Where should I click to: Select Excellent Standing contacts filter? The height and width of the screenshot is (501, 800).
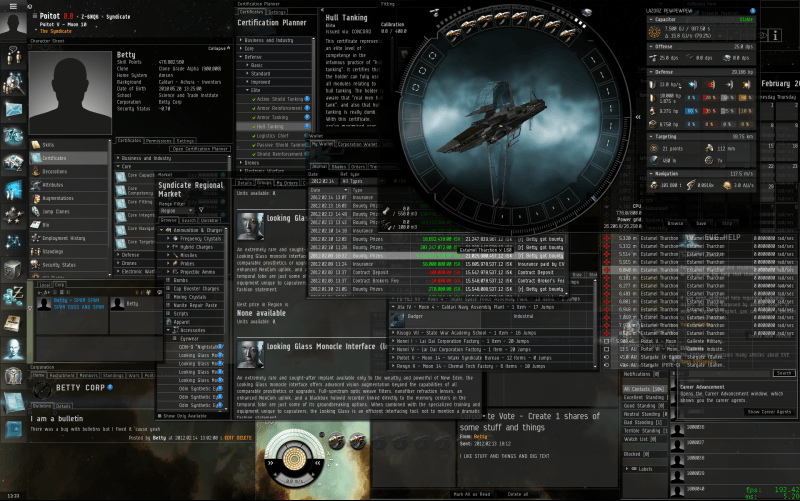coord(644,397)
